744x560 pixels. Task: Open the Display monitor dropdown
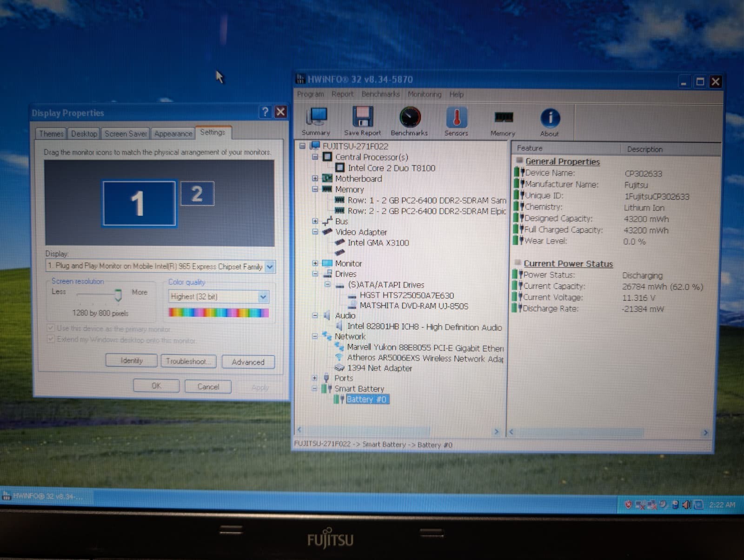click(270, 267)
